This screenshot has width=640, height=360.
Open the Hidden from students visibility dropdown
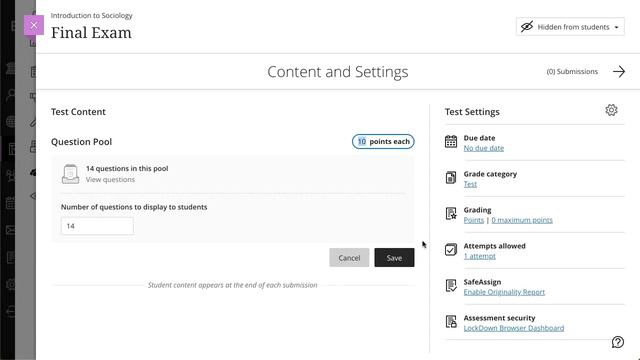tap(570, 27)
